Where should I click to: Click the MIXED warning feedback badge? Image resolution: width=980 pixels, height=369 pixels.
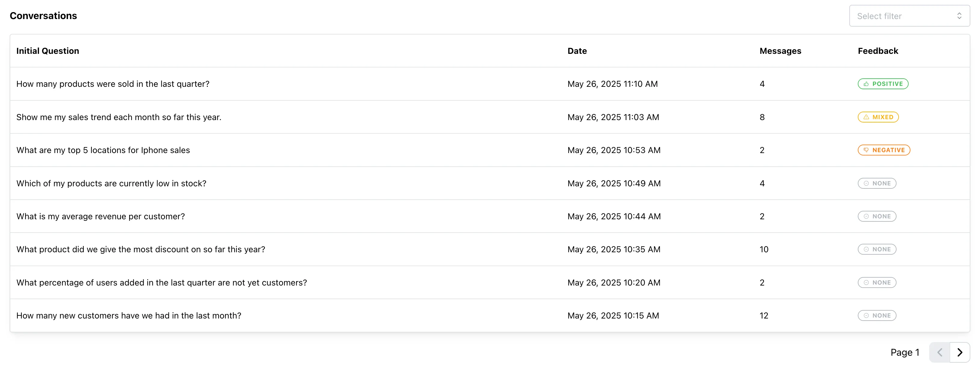pos(878,117)
